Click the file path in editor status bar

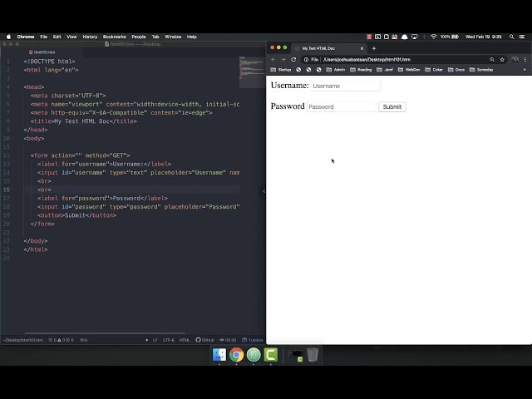coord(22,340)
